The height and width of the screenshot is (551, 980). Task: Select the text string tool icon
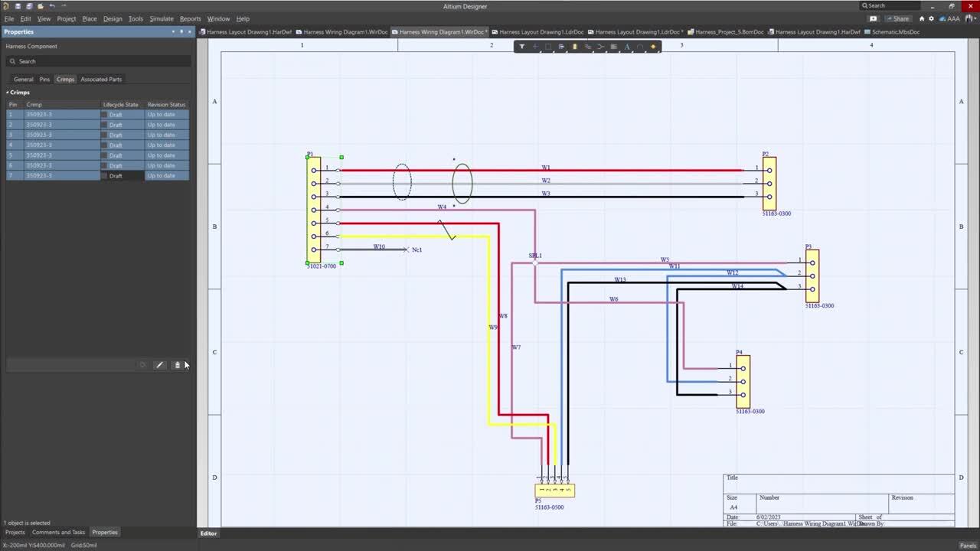click(x=627, y=47)
